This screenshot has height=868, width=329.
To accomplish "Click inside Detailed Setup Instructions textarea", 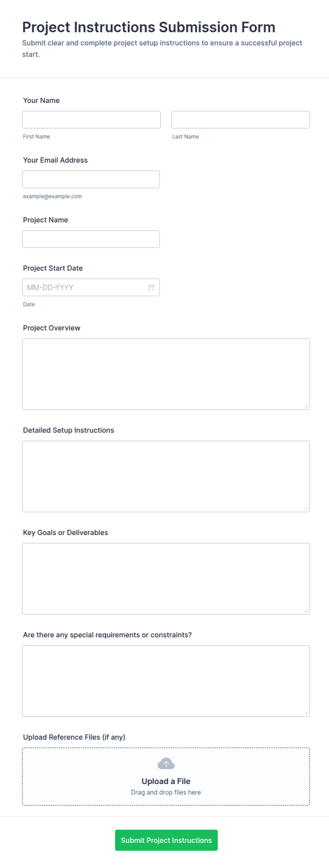I will point(166,476).
